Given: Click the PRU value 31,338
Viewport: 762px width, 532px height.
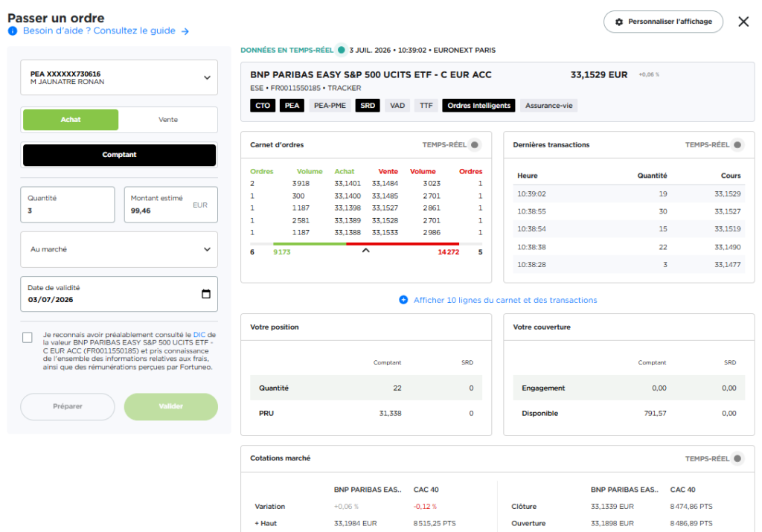Looking at the screenshot, I should [x=390, y=414].
